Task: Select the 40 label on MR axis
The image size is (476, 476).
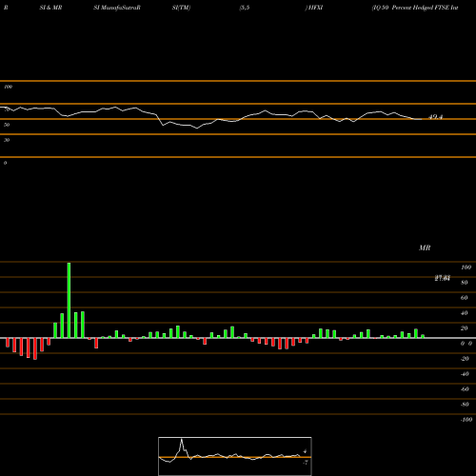Action: pos(465,313)
